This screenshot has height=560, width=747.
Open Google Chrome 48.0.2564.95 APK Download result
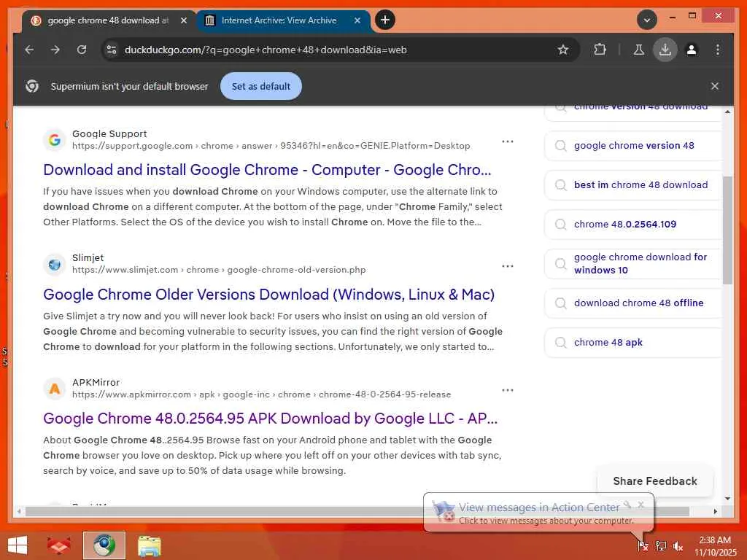point(270,418)
